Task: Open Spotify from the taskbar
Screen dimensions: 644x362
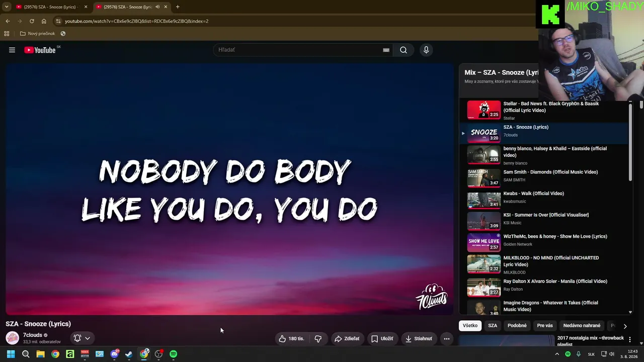Action: point(173,354)
